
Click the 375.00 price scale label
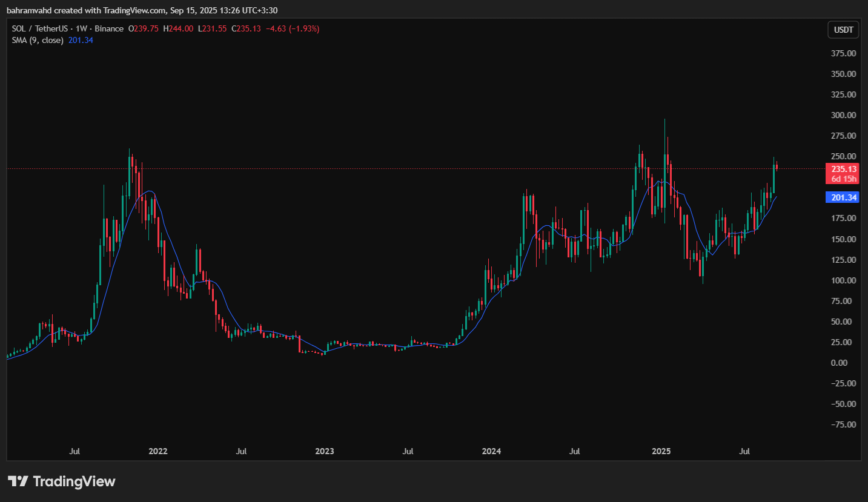[843, 53]
